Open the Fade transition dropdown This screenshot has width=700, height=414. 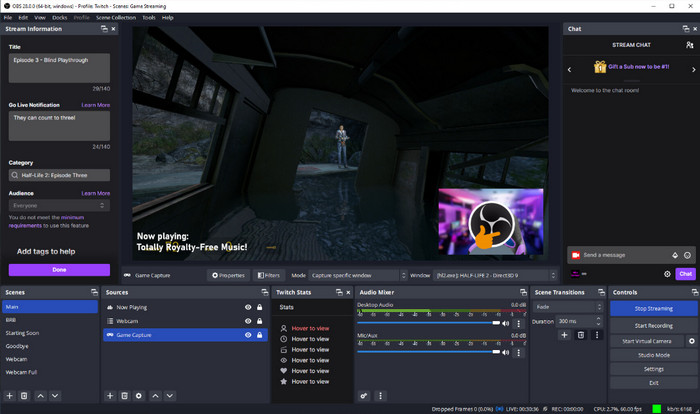pos(569,307)
